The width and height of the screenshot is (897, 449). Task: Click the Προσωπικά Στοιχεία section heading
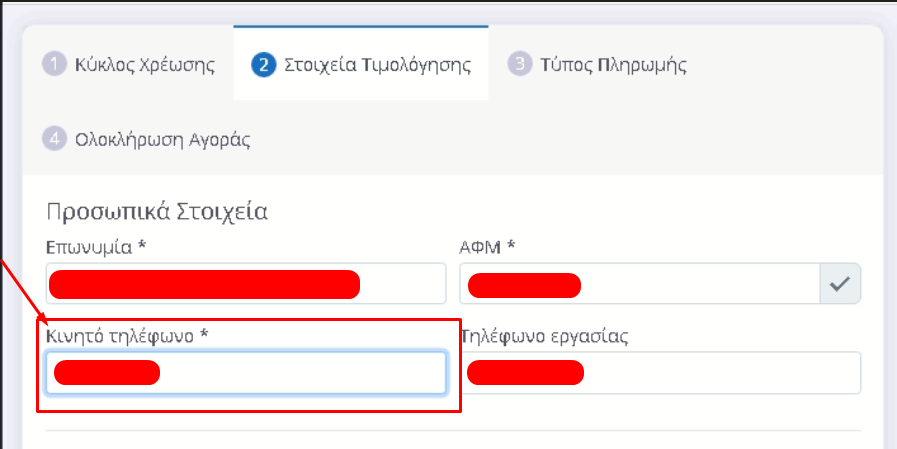coord(157,212)
